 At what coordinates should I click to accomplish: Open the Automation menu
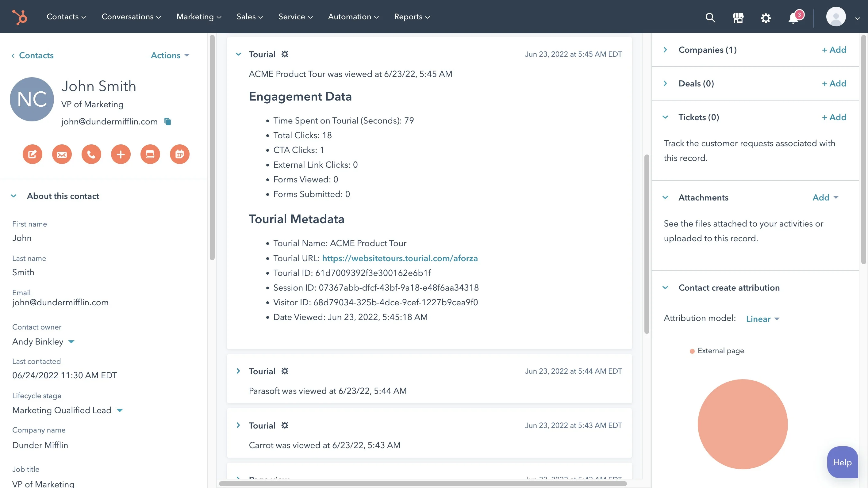click(x=353, y=17)
